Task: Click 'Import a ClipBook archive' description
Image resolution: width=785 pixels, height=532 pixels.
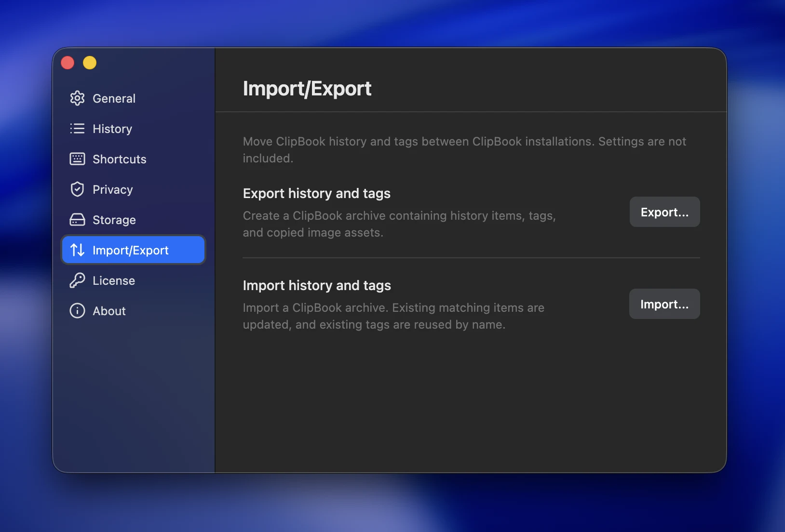Action: tap(393, 316)
